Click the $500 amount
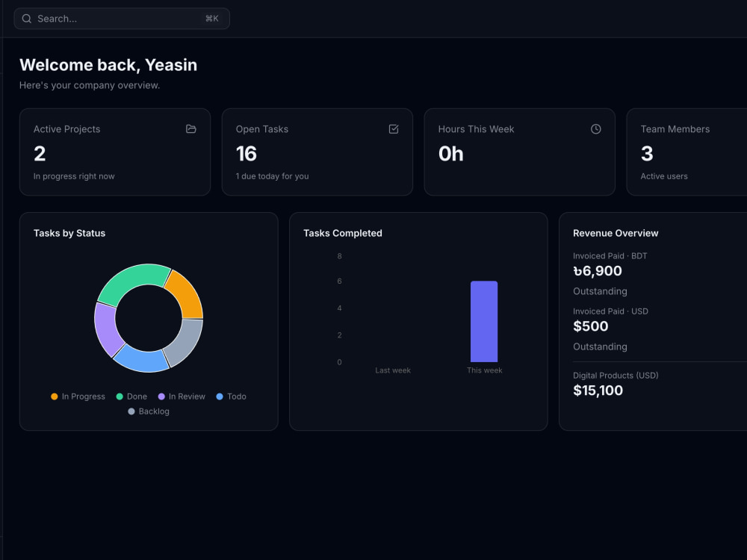The image size is (747, 560). (x=591, y=326)
